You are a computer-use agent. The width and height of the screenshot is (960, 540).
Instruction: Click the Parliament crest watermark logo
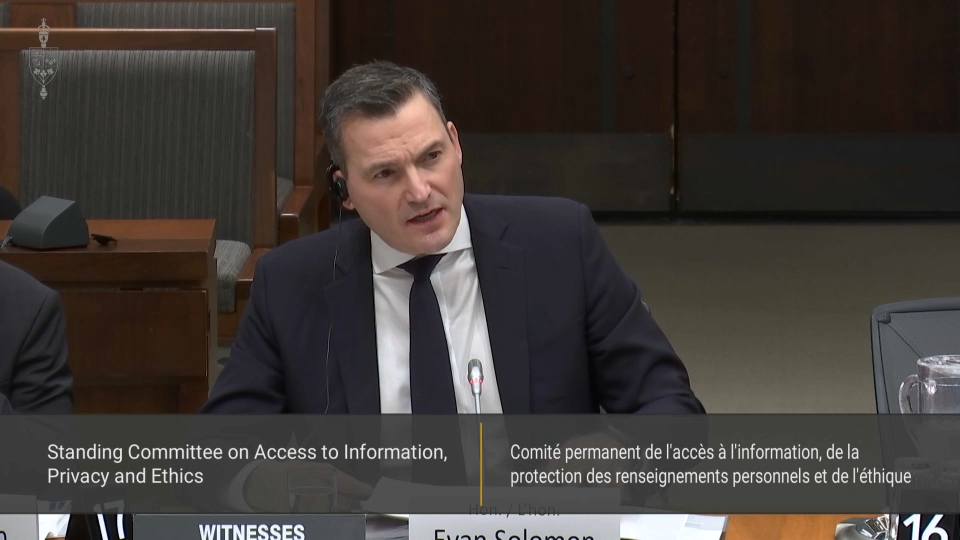43,59
